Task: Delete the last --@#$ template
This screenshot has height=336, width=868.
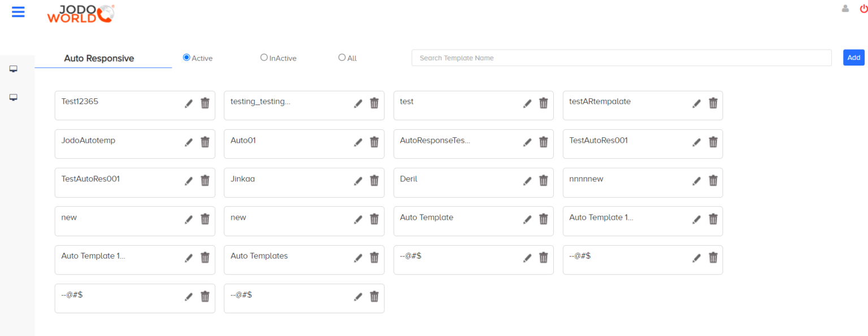Action: pos(374,296)
